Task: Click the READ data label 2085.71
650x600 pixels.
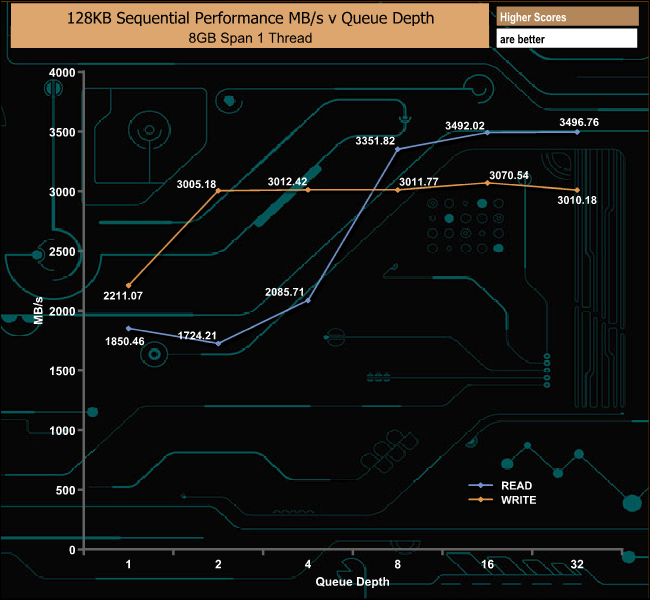Action: (285, 292)
